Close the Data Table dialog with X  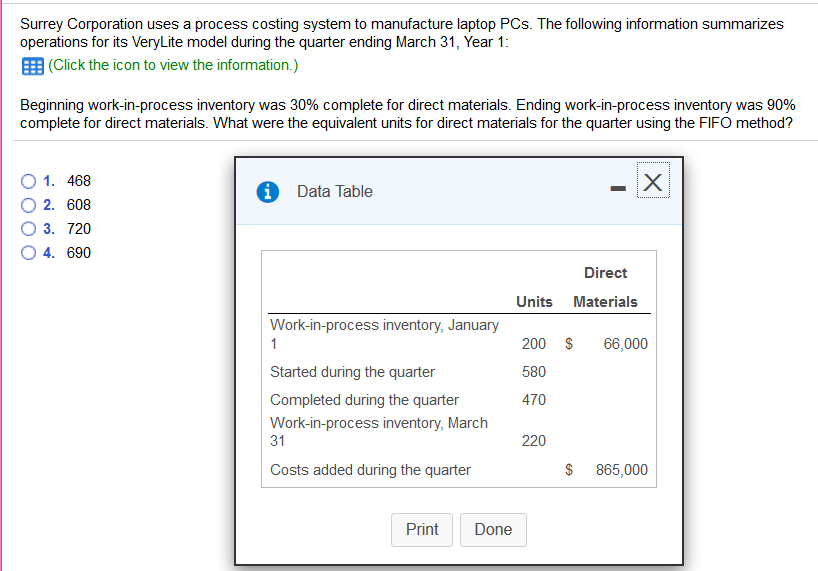tap(653, 182)
